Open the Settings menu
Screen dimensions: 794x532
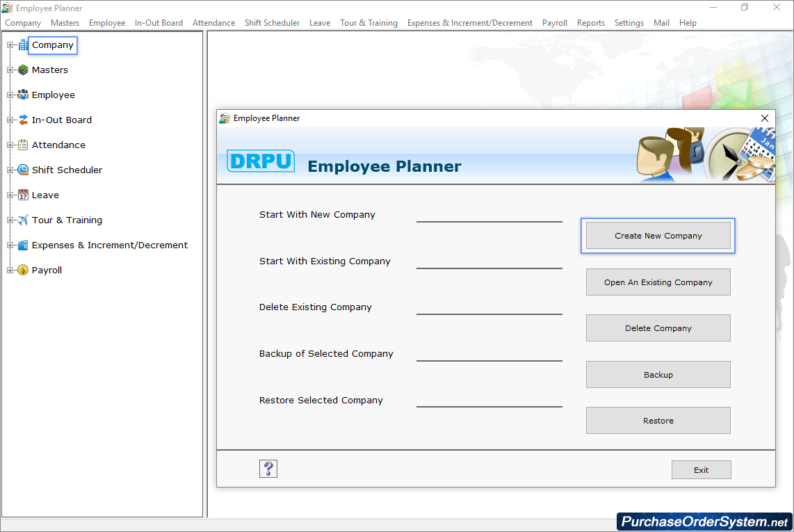(x=629, y=23)
